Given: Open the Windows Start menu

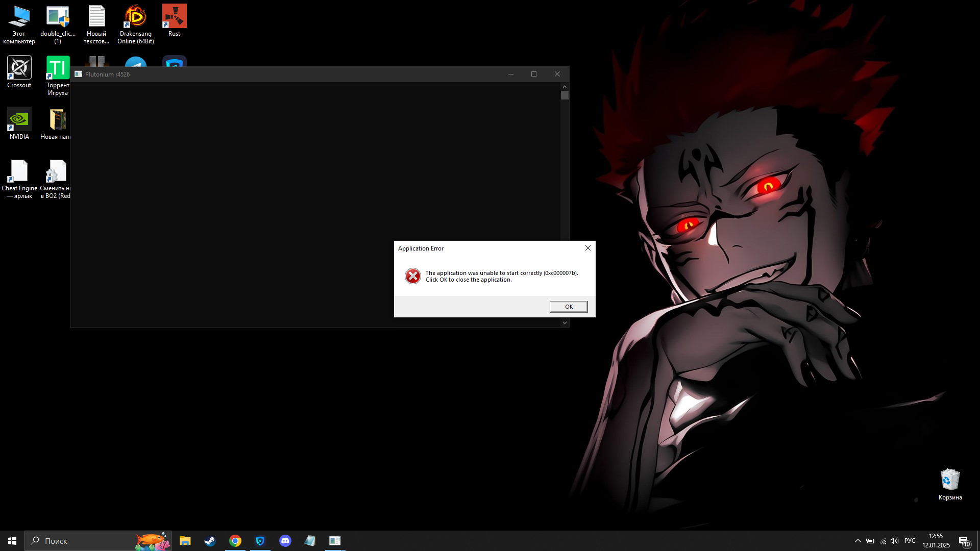Looking at the screenshot, I should 12,541.
